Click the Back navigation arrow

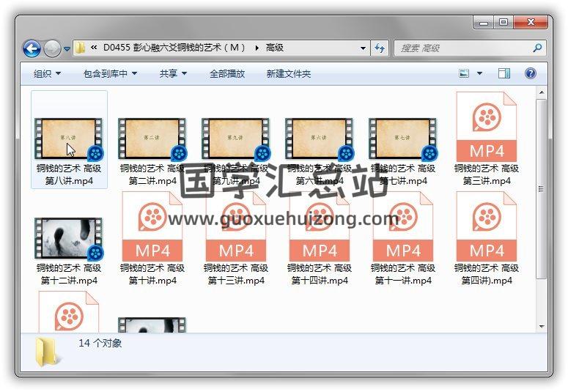[x=32, y=48]
